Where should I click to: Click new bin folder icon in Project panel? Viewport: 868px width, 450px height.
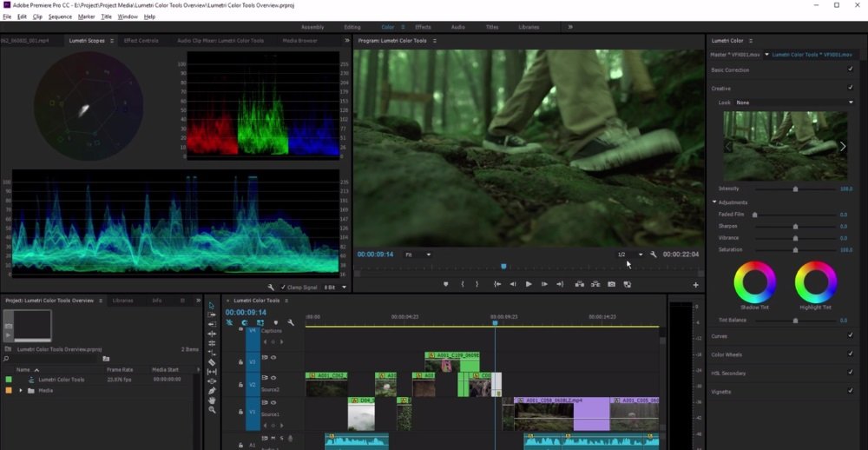point(106,359)
